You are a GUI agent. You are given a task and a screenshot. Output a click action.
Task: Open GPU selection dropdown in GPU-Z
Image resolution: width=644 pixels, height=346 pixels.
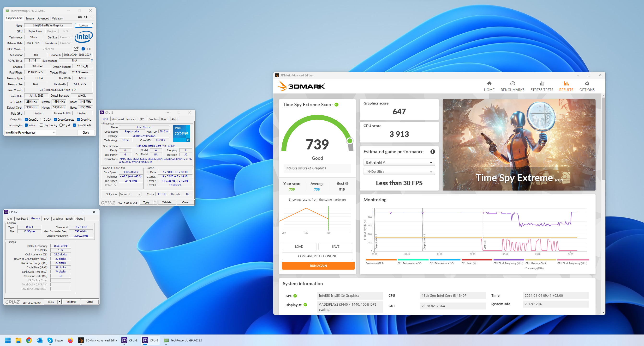point(30,133)
